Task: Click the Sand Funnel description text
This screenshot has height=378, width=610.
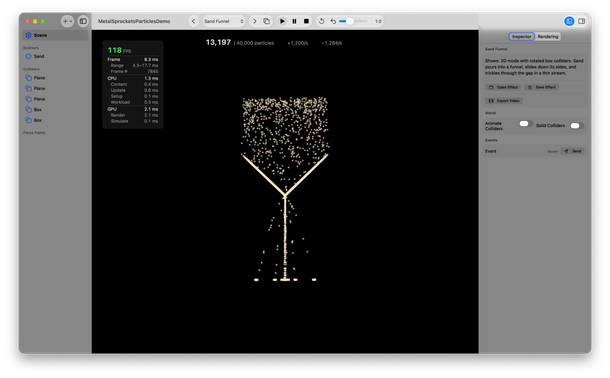Action: [x=534, y=67]
